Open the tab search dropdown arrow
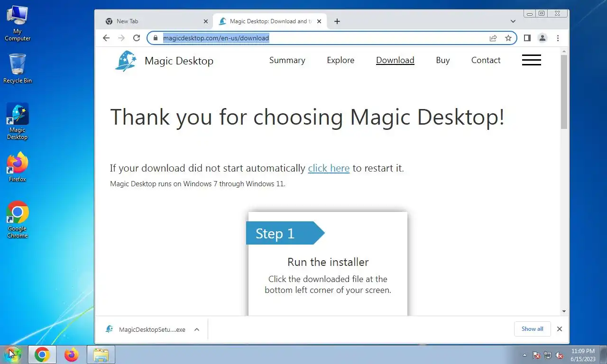607x364 pixels. (x=513, y=21)
